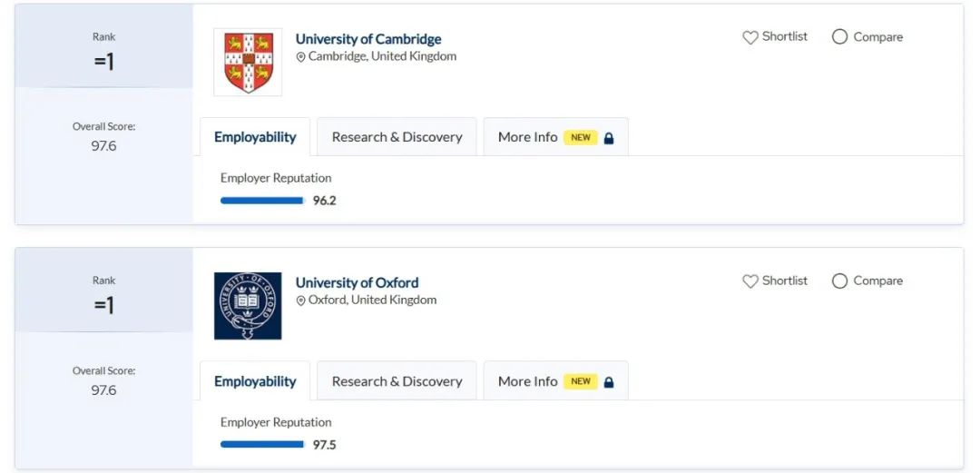
Task: Click lock icon on Cambridge More Info tab
Action: (x=609, y=138)
